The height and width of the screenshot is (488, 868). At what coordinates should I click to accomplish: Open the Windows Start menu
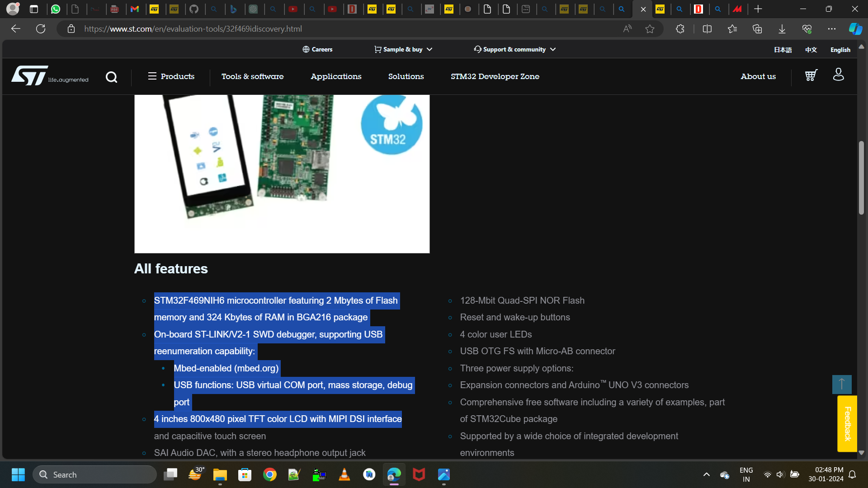(18, 474)
